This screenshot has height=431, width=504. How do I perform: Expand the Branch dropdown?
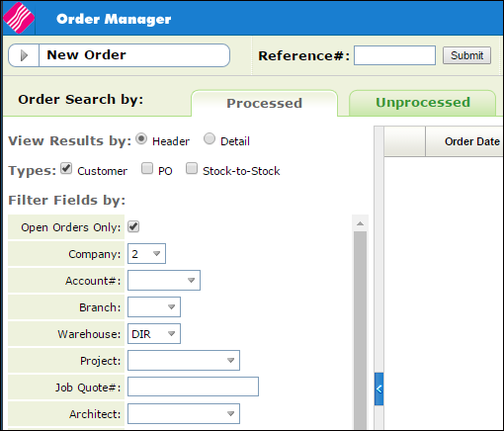coord(154,306)
